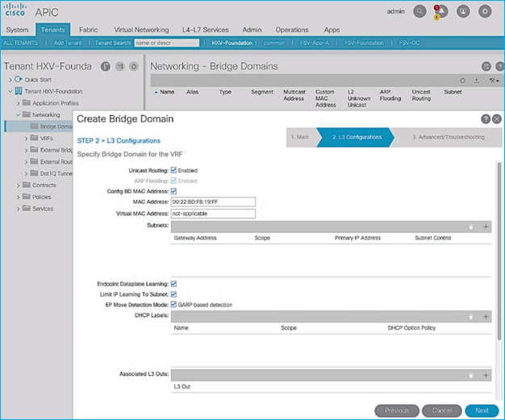The image size is (505, 420).
Task: Sort table by Name column header
Action: pyautogui.click(x=167, y=92)
